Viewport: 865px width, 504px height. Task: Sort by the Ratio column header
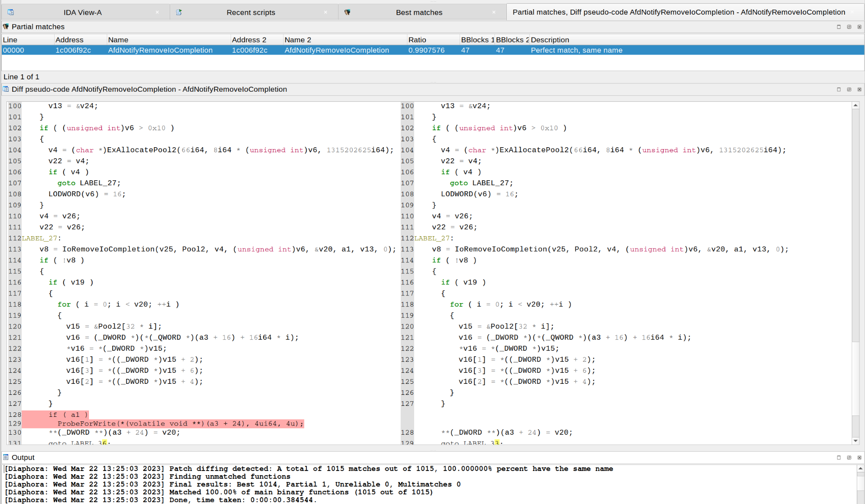coord(433,40)
